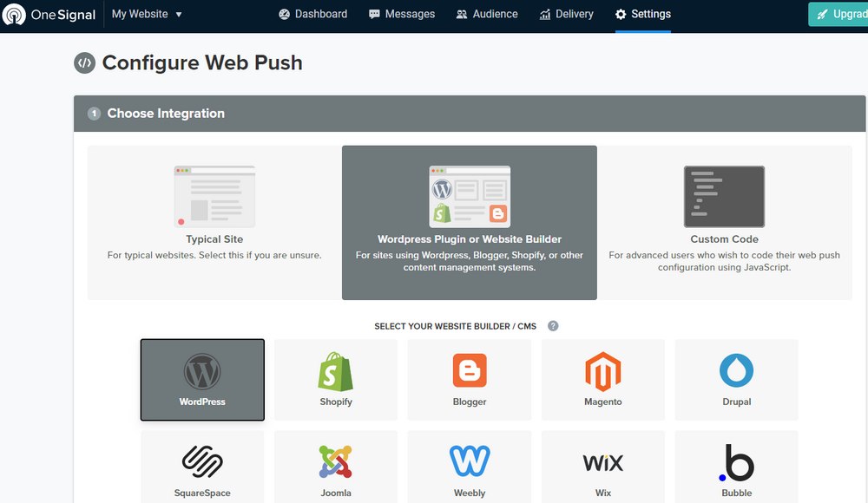Pick the Bubble platform tile
Screen dimensions: 868x503
pos(736,467)
